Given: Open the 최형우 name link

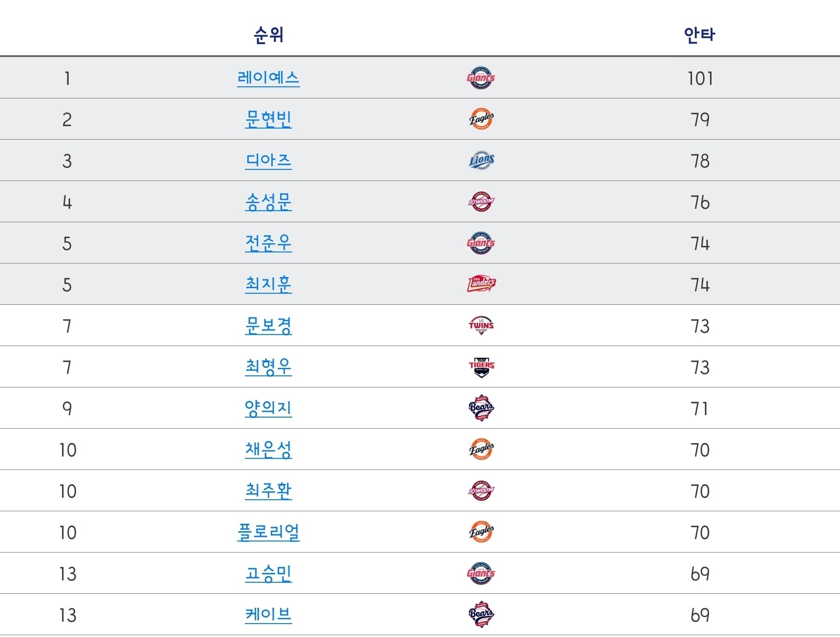Looking at the screenshot, I should point(268,367).
